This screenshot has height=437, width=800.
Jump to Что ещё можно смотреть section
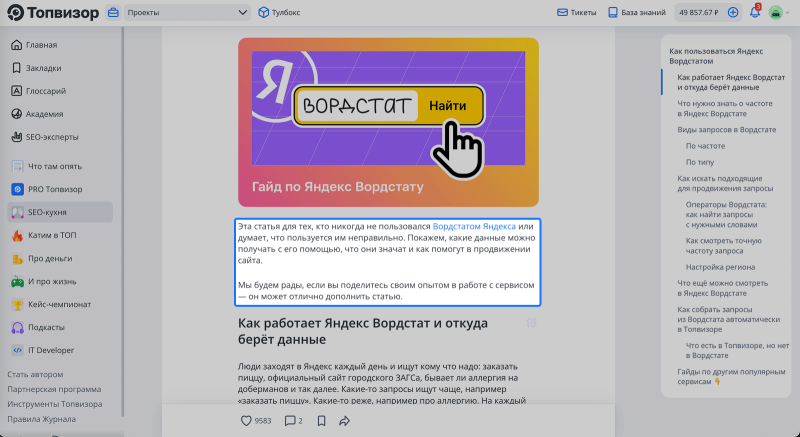722,288
